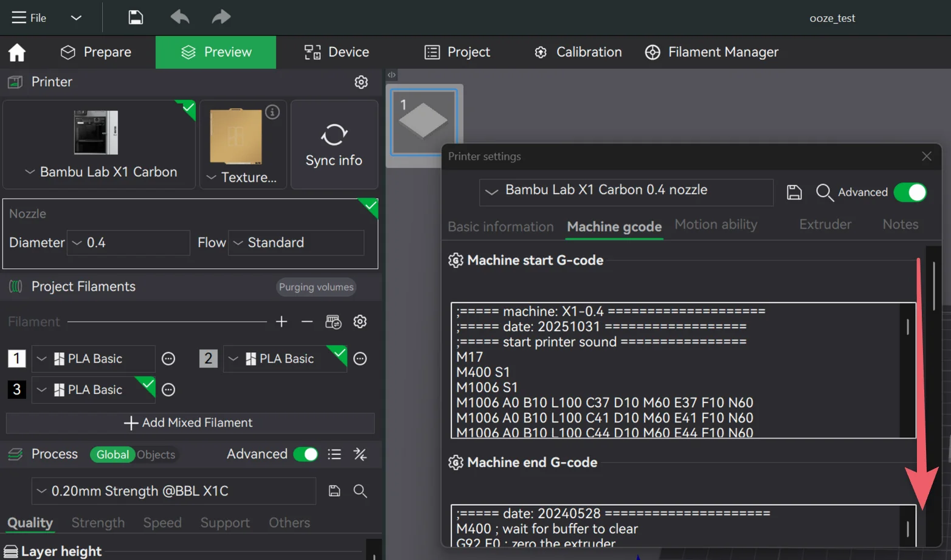
Task: Open the Calibration tab
Action: click(x=578, y=52)
